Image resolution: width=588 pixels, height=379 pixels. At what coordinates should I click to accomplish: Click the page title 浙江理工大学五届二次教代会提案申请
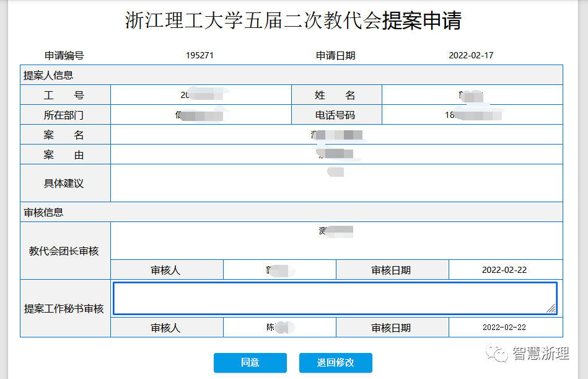293,20
